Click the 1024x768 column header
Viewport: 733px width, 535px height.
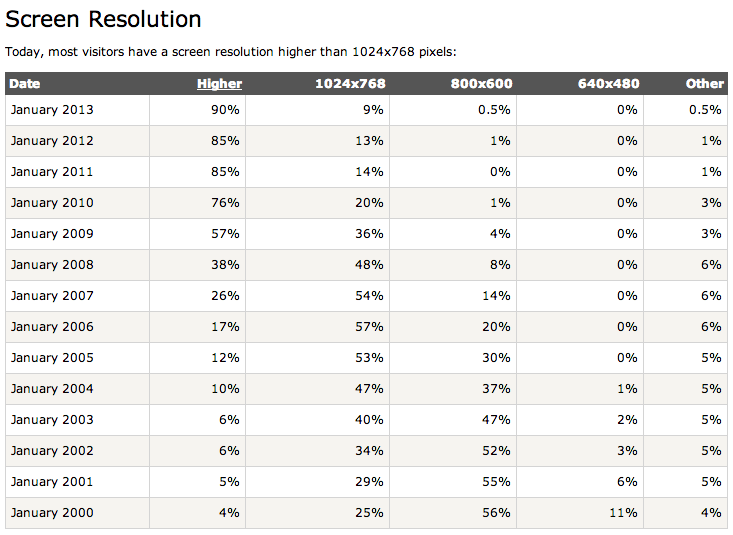349,84
